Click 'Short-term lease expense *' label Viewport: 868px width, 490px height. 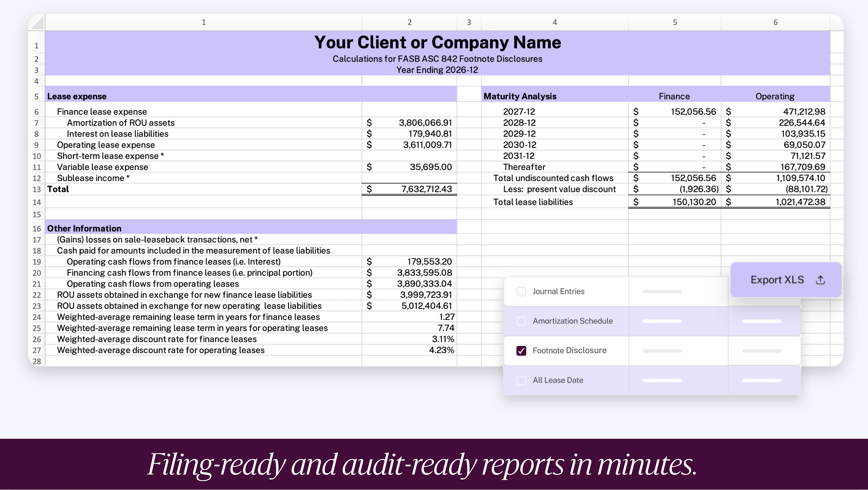pos(111,156)
